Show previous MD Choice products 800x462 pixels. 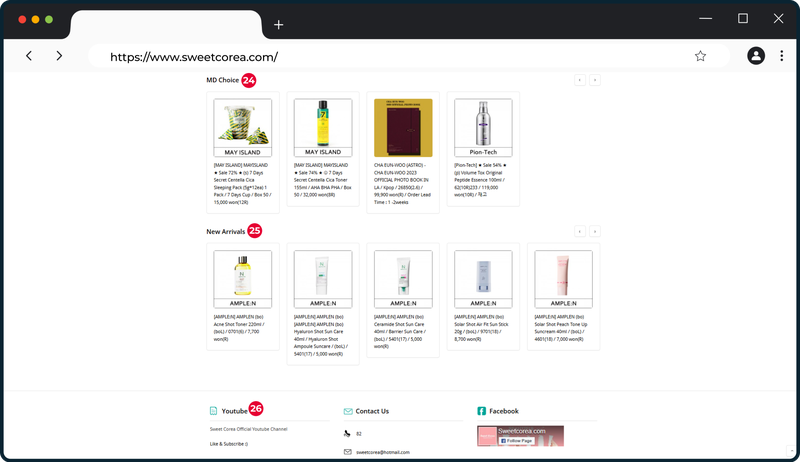[580, 80]
